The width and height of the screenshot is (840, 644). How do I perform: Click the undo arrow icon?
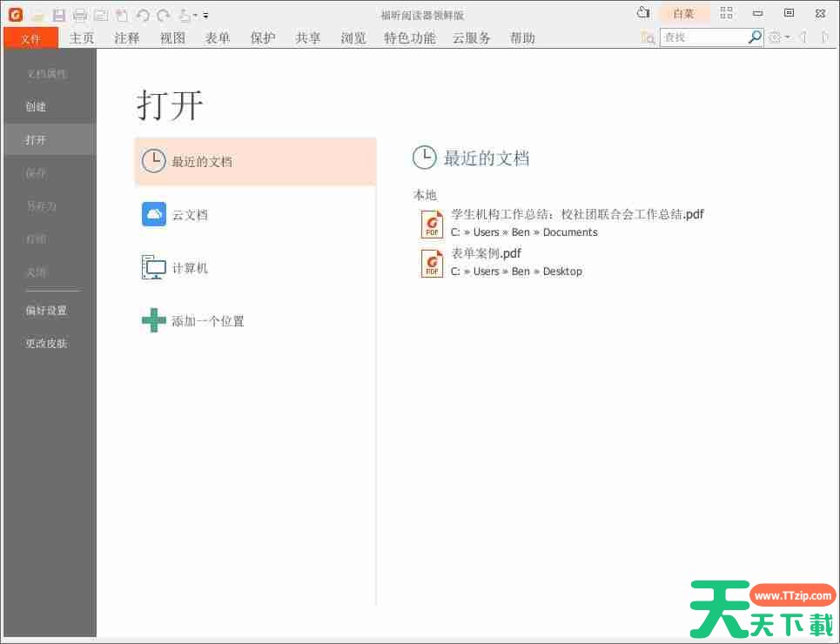(143, 15)
